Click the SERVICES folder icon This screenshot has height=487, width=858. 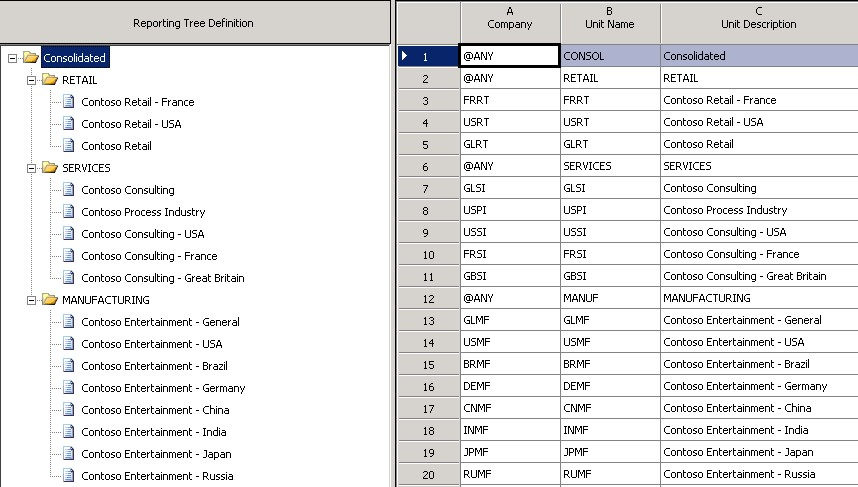(x=50, y=167)
